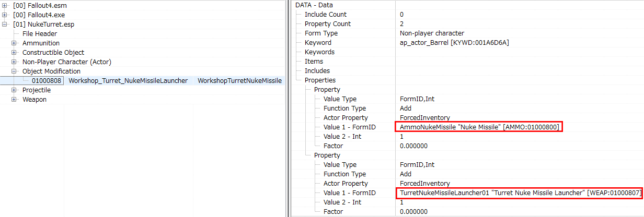The width and height of the screenshot is (644, 217).
Task: Expand the Projectile group
Action: (14, 90)
